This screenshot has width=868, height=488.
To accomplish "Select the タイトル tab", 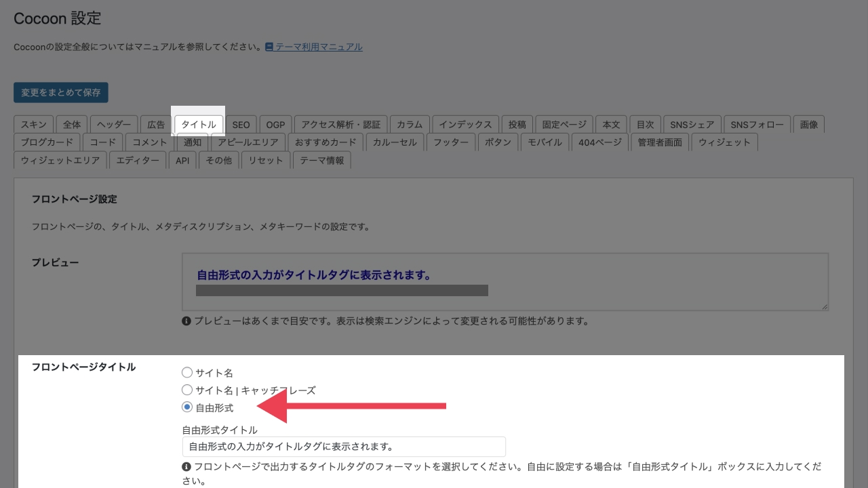I will 199,125.
